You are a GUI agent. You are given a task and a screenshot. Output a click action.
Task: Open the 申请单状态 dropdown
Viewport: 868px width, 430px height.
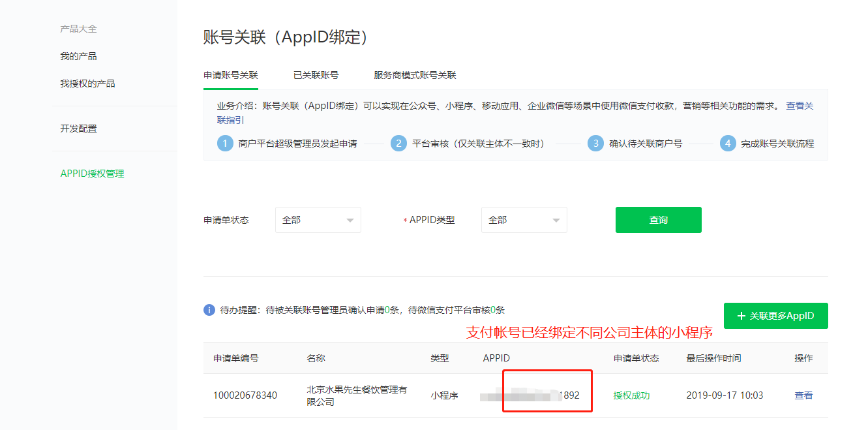point(318,220)
